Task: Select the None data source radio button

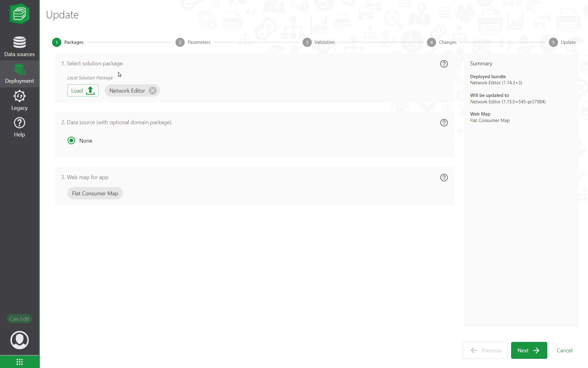Action: (x=71, y=141)
